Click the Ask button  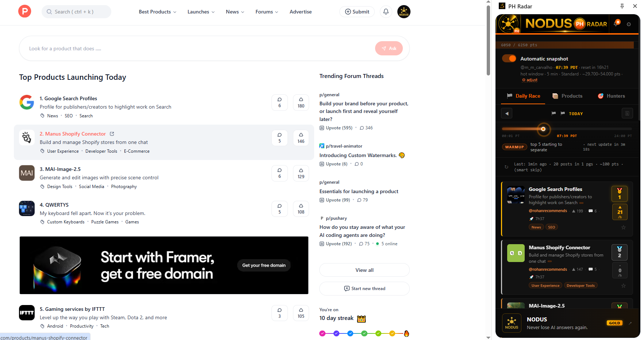click(x=389, y=48)
